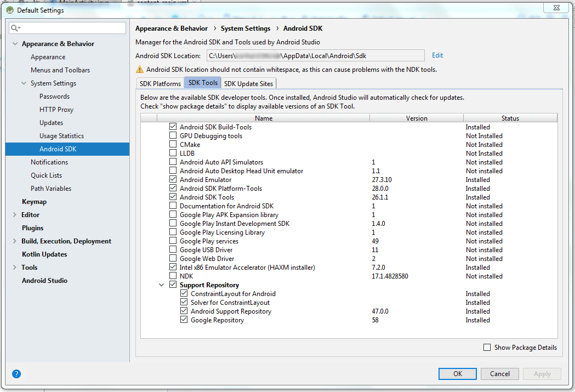Click the Android SDK Location field
The height and width of the screenshot is (392, 575).
click(315, 56)
